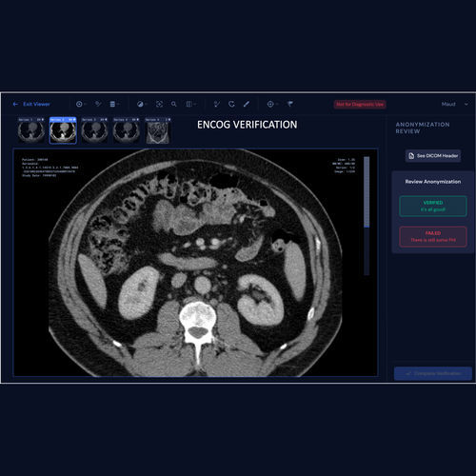Click the slice scrollbar beside the CT image

[367, 216]
